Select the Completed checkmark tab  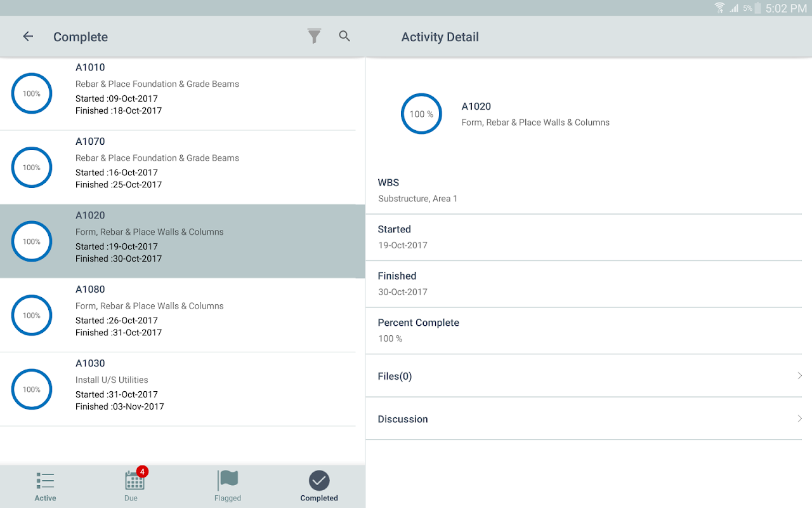(319, 486)
